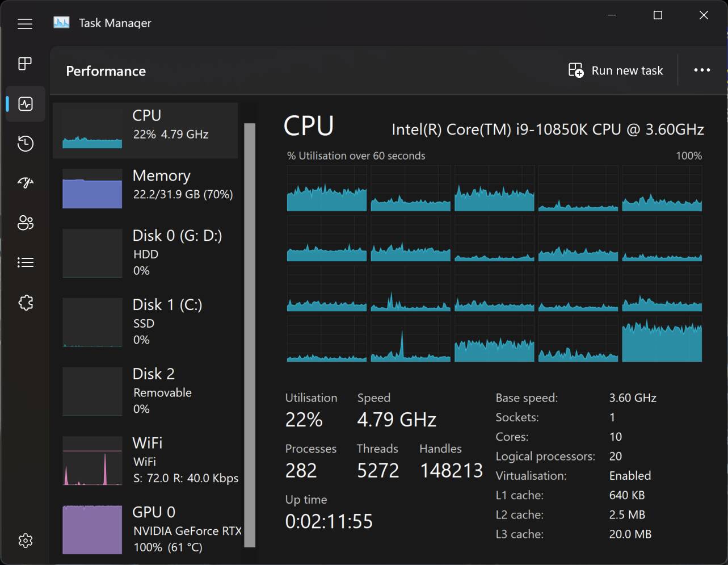The image size is (728, 565).
Task: Click the Performance page heading
Action: (106, 71)
